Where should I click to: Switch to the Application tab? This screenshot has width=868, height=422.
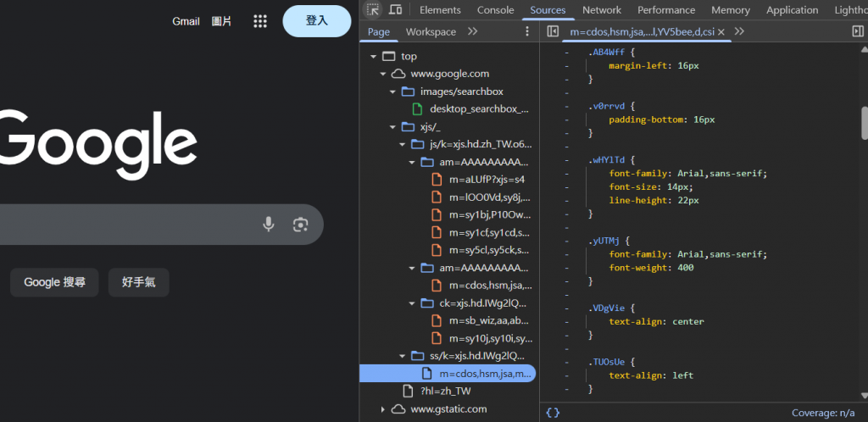click(x=793, y=10)
